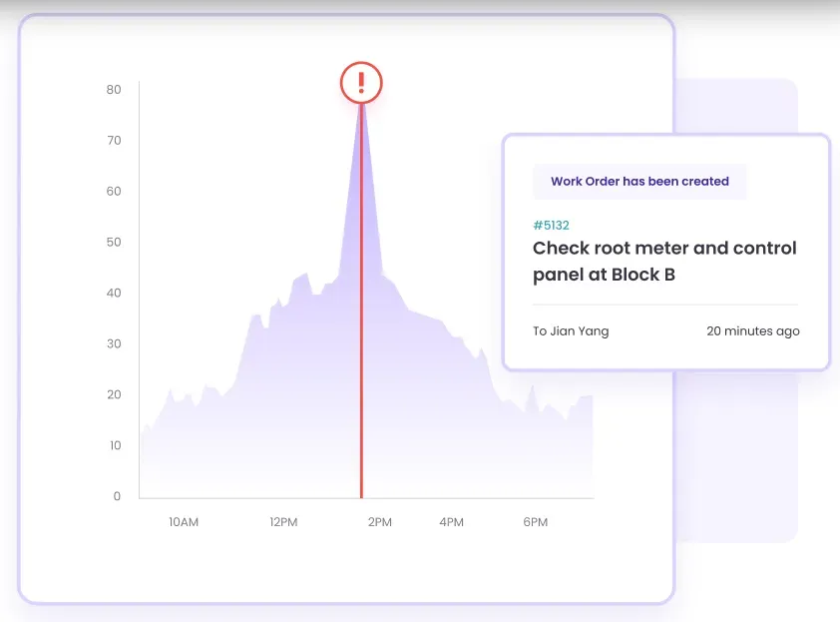Click the 40 y-axis label
Image resolution: width=840 pixels, height=622 pixels.
click(114, 294)
